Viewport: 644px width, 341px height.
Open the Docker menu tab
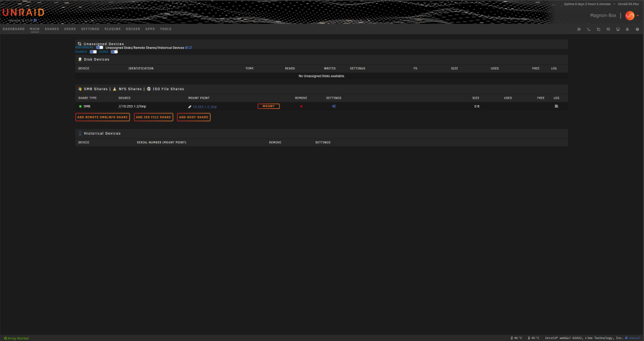pos(133,29)
